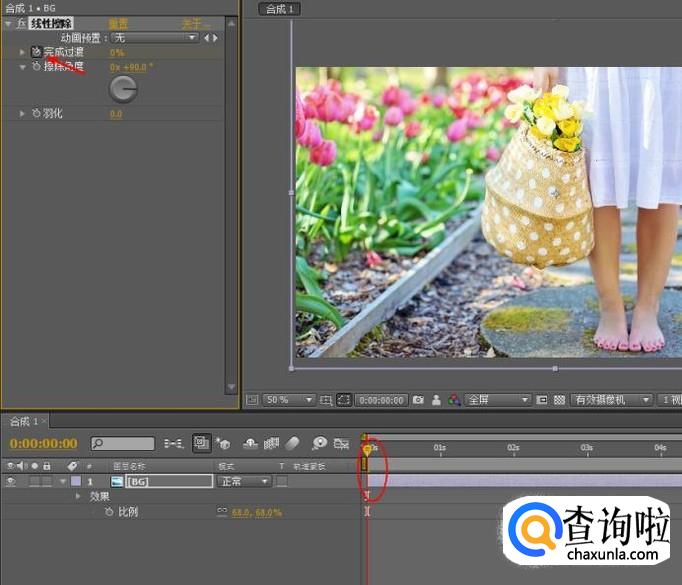The width and height of the screenshot is (682, 585).
Task: Toggle stopwatch for 完成过渡 property
Action: [x=37, y=52]
